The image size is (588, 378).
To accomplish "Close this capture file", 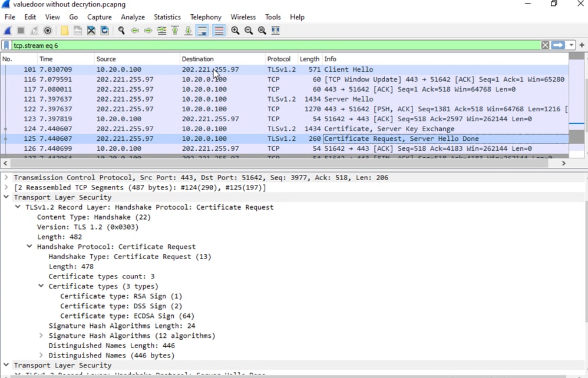I will click(91, 31).
